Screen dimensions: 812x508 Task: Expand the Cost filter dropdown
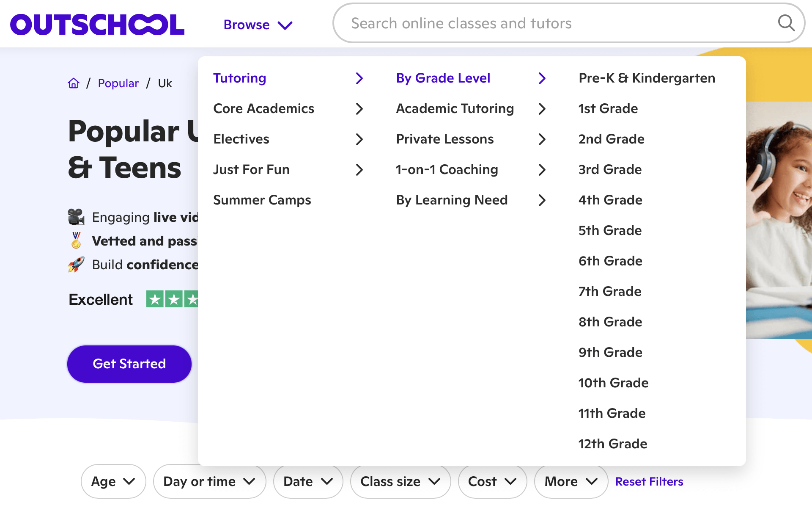[492, 481]
